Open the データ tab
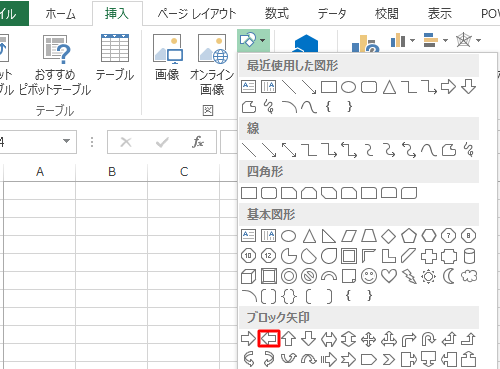Screen dimensions: 500x369 332,14
